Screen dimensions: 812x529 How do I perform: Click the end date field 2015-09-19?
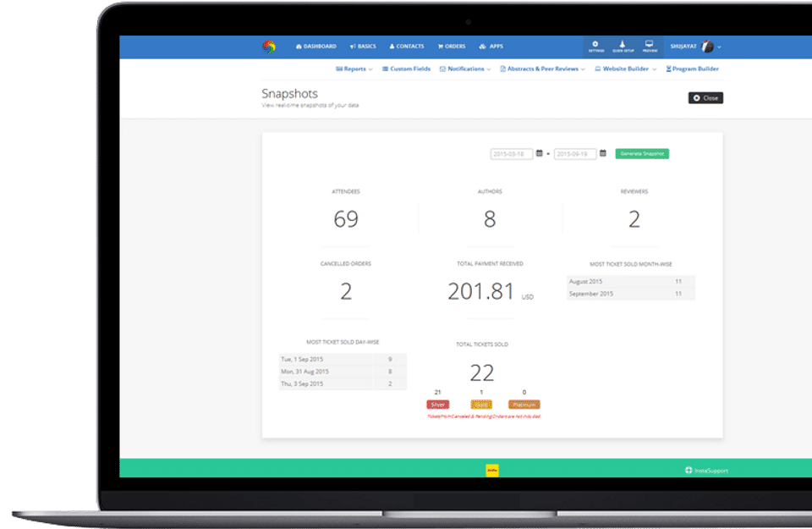tap(575, 154)
